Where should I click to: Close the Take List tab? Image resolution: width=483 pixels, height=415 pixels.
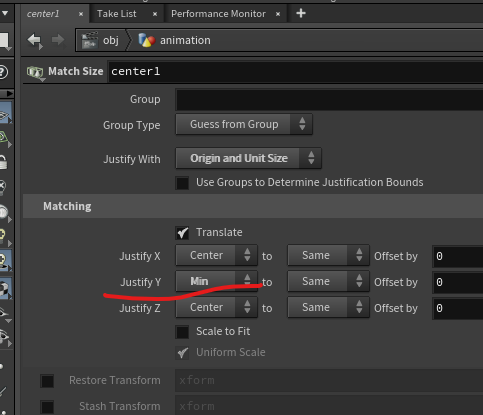pos(155,14)
